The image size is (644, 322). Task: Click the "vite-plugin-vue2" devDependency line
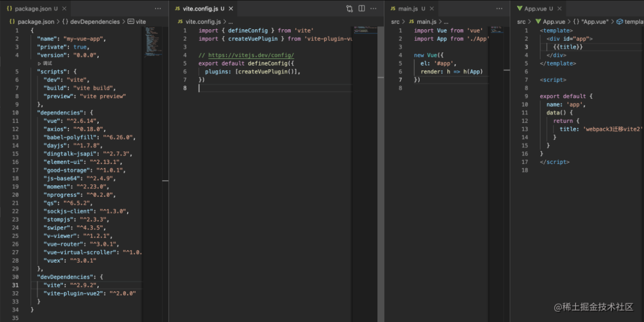click(90, 293)
